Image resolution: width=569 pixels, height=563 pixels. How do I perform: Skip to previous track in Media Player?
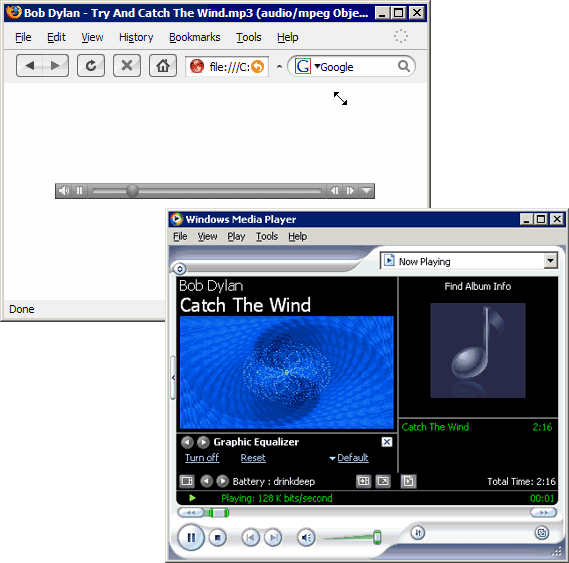pyautogui.click(x=250, y=538)
